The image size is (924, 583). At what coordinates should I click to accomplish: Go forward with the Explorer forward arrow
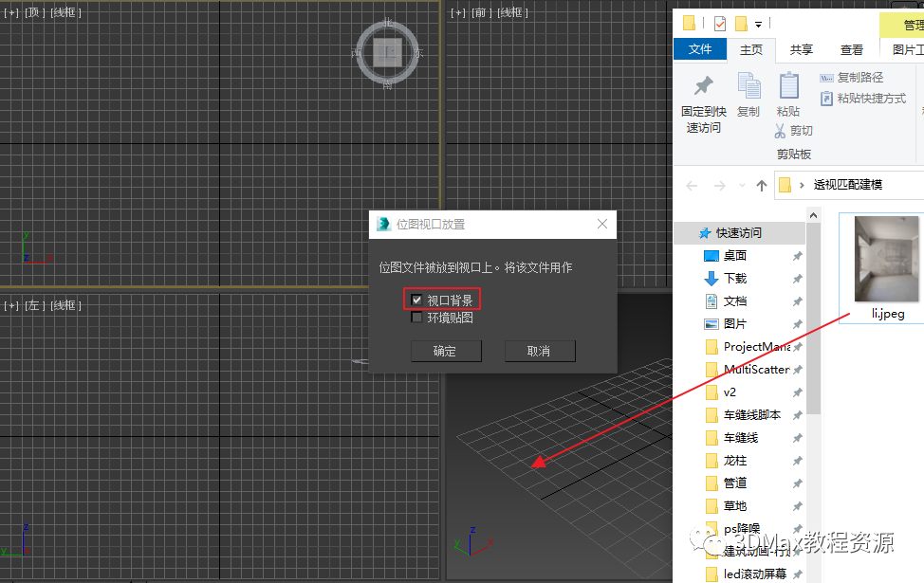(x=719, y=186)
